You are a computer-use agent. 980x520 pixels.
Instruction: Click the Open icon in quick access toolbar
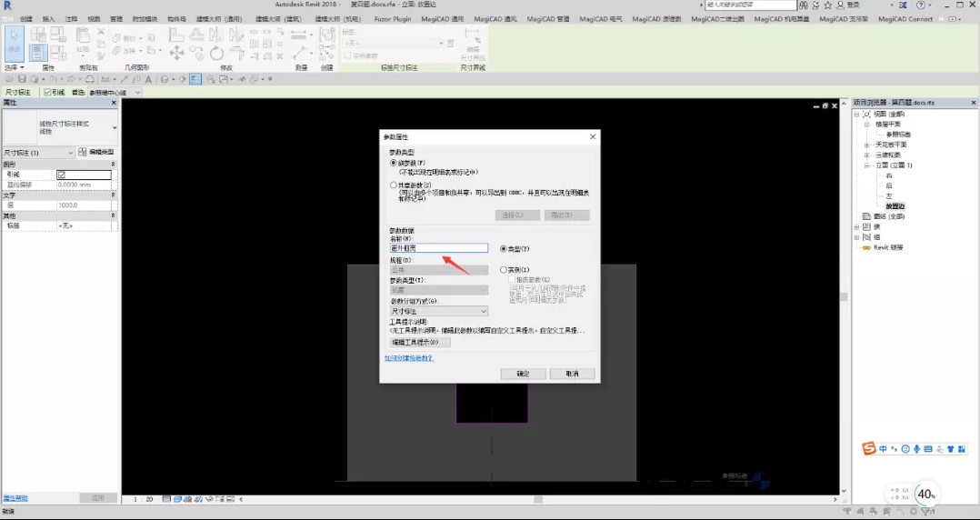pos(10,79)
